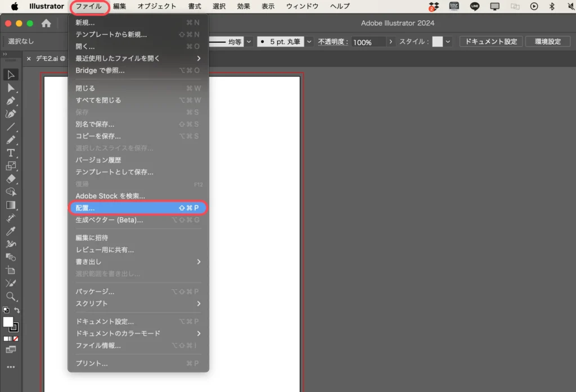Click the ドキュメント設定 button
Image resolution: width=576 pixels, height=392 pixels.
(x=491, y=40)
